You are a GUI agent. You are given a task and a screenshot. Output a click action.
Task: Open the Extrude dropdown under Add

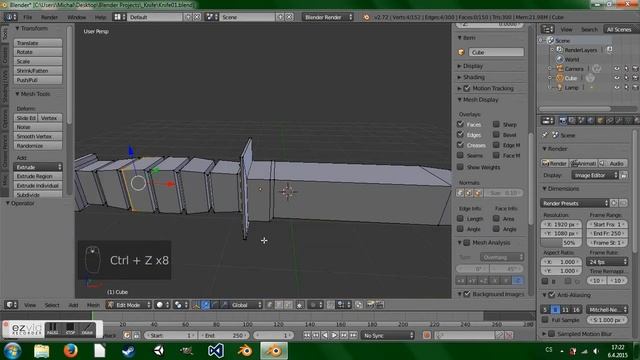coord(38,167)
